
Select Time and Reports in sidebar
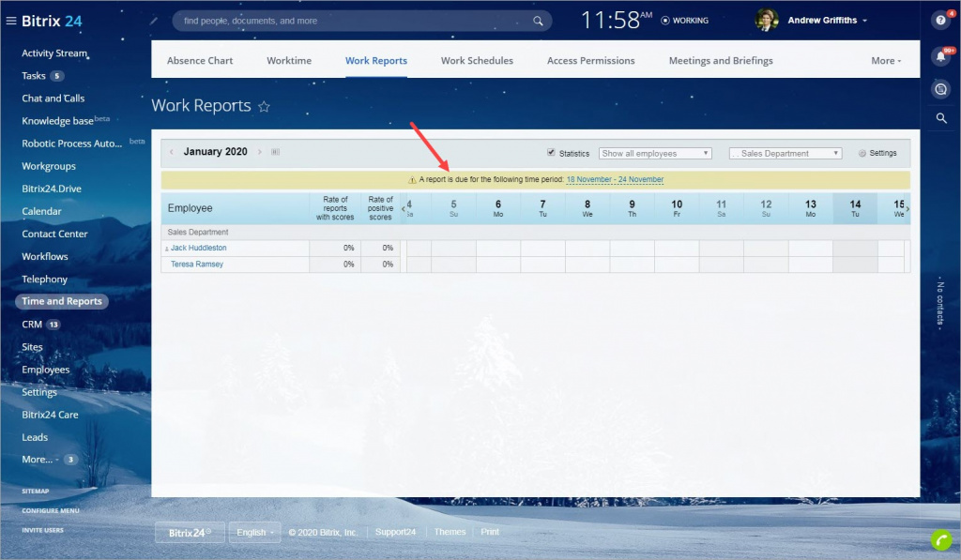(62, 301)
